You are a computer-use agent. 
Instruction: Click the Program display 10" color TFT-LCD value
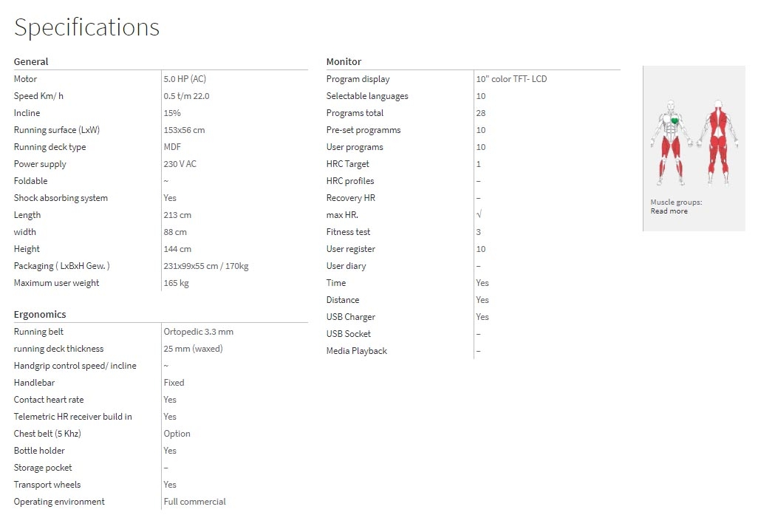click(511, 79)
